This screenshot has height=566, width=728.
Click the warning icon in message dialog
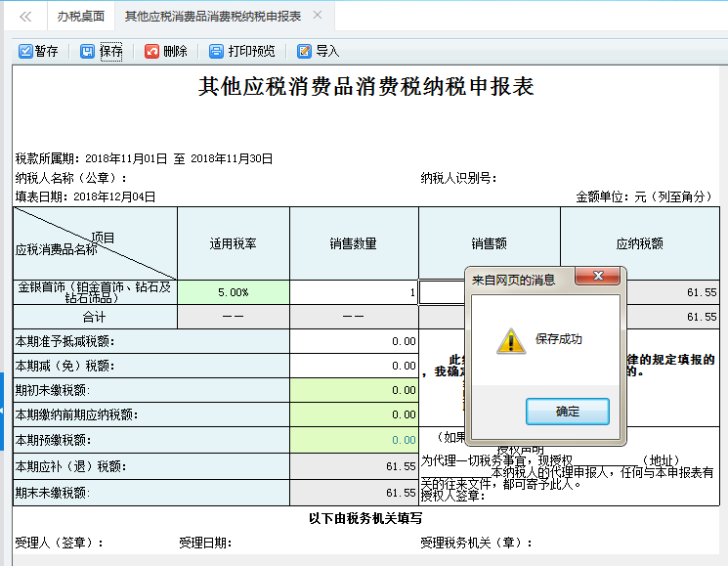pos(511,341)
